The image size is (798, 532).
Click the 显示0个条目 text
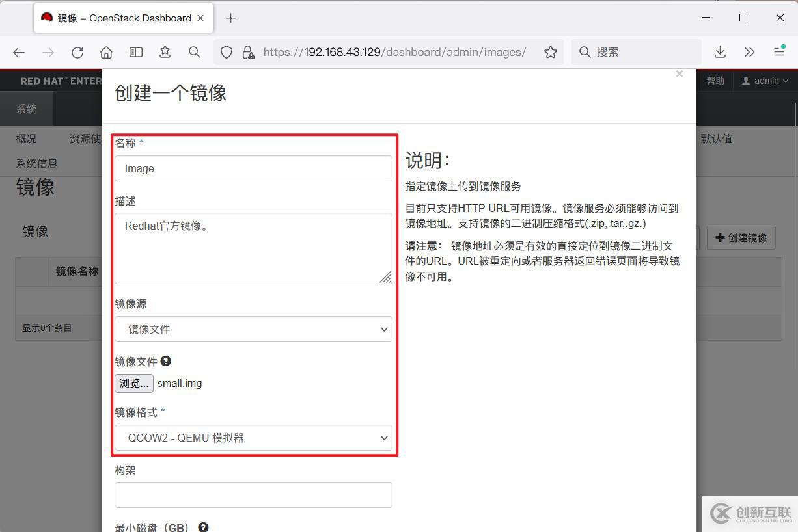pos(47,328)
